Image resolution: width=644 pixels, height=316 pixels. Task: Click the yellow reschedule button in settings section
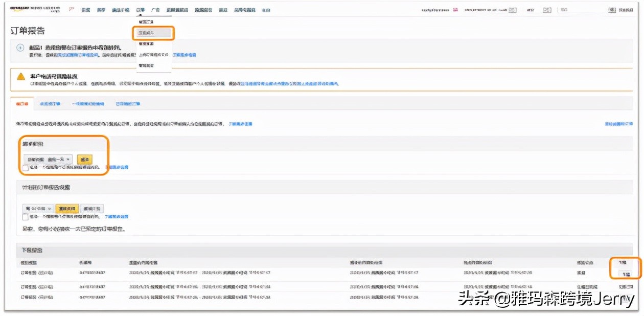point(67,208)
